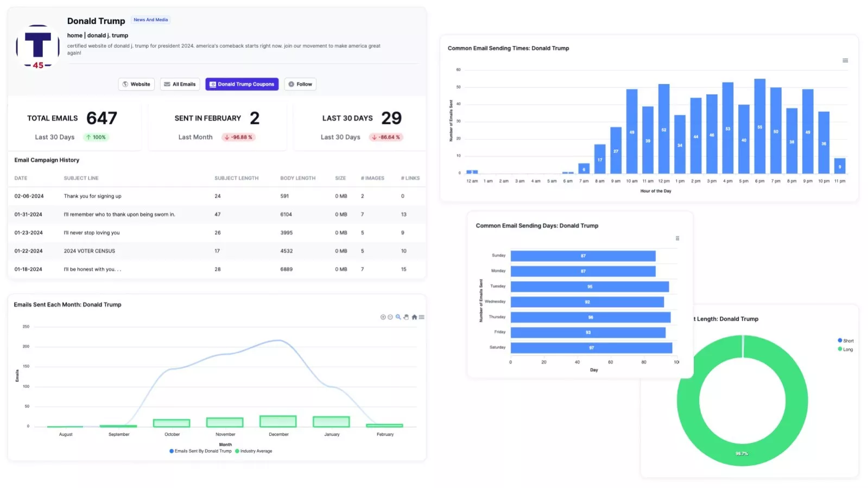The image size is (868, 488).
Task: Zoom out on the monthly emails chart
Action: (390, 317)
